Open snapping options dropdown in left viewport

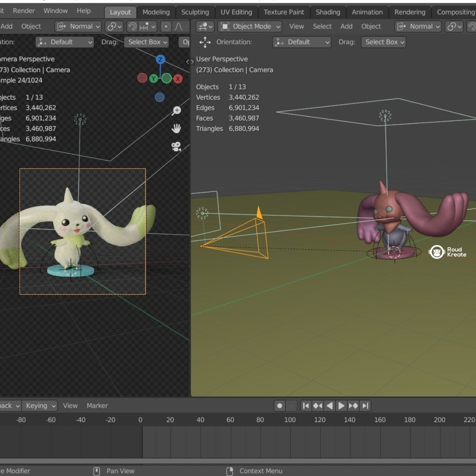(148, 27)
